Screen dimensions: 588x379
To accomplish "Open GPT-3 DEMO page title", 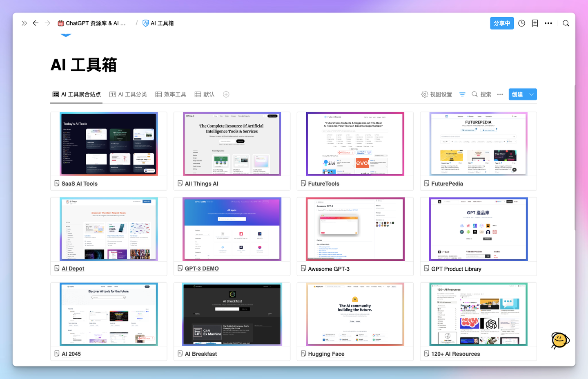I will pyautogui.click(x=202, y=269).
